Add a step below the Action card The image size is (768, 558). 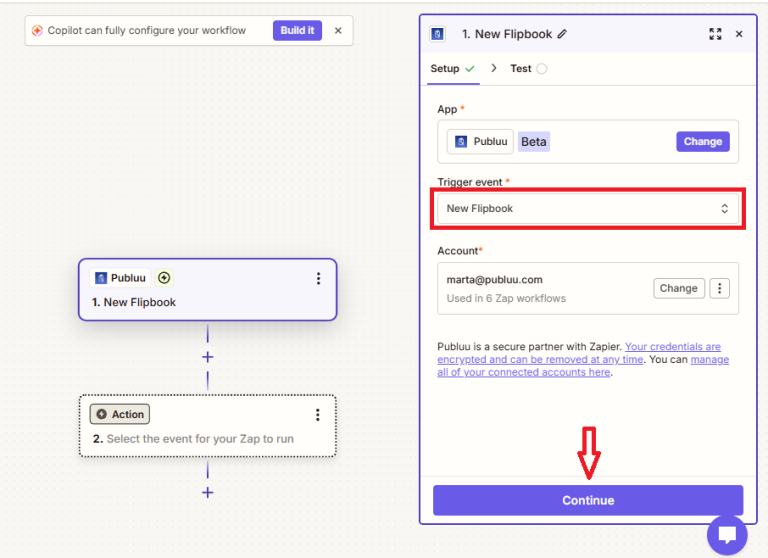pos(208,492)
